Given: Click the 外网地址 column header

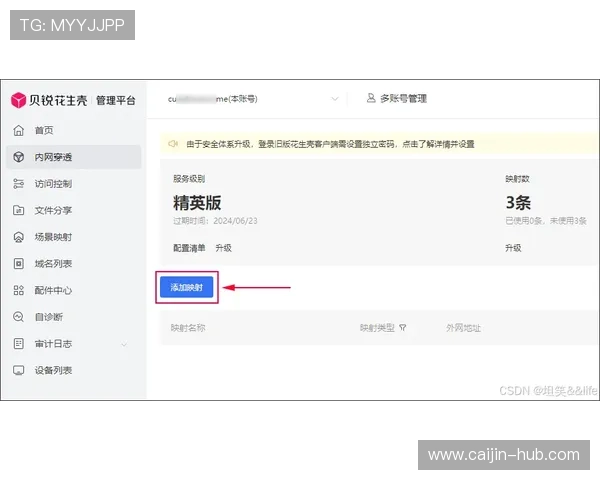Looking at the screenshot, I should click(463, 328).
